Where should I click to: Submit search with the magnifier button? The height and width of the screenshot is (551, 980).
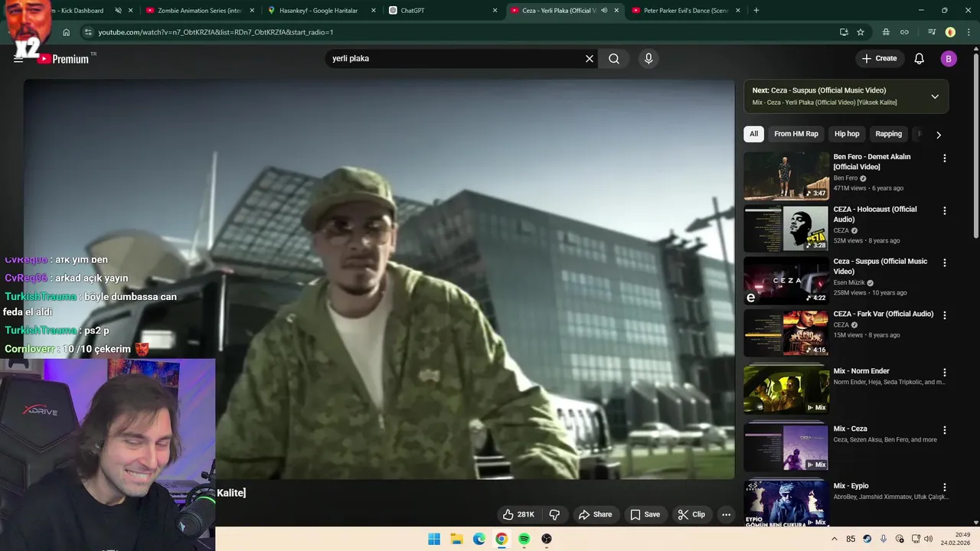point(614,59)
